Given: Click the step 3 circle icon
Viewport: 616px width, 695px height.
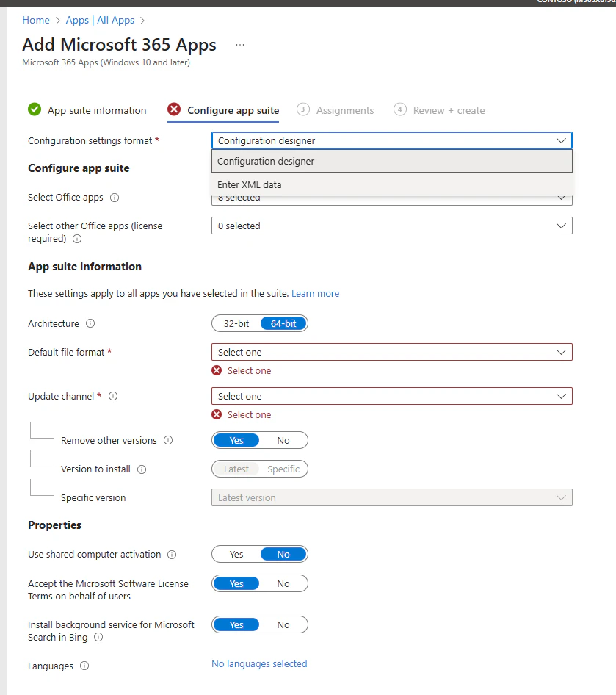Looking at the screenshot, I should [x=303, y=109].
